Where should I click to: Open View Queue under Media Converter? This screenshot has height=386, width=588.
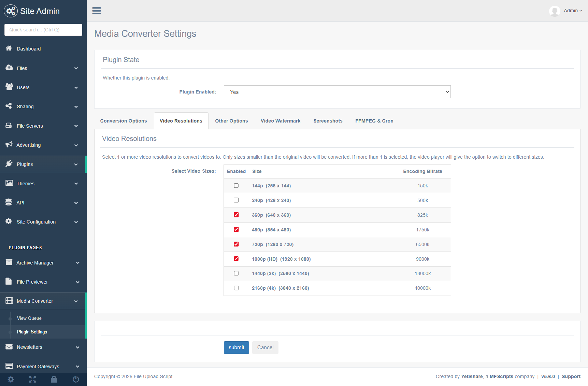click(29, 318)
